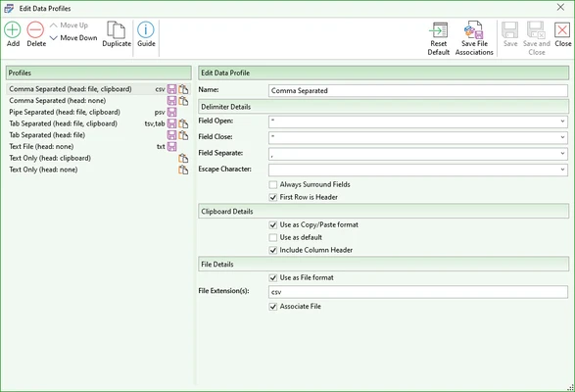Click the app icon in title bar
This screenshot has width=575, height=392.
pos(9,8)
